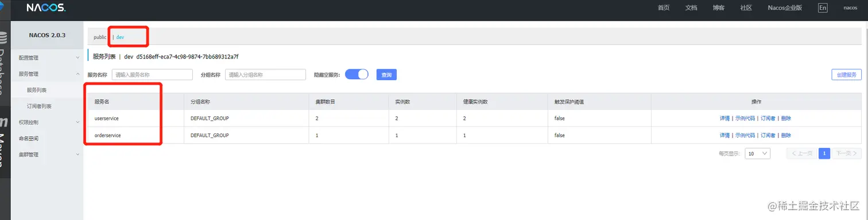Click DEFAULT_GROUP in the userservice row

click(210, 119)
